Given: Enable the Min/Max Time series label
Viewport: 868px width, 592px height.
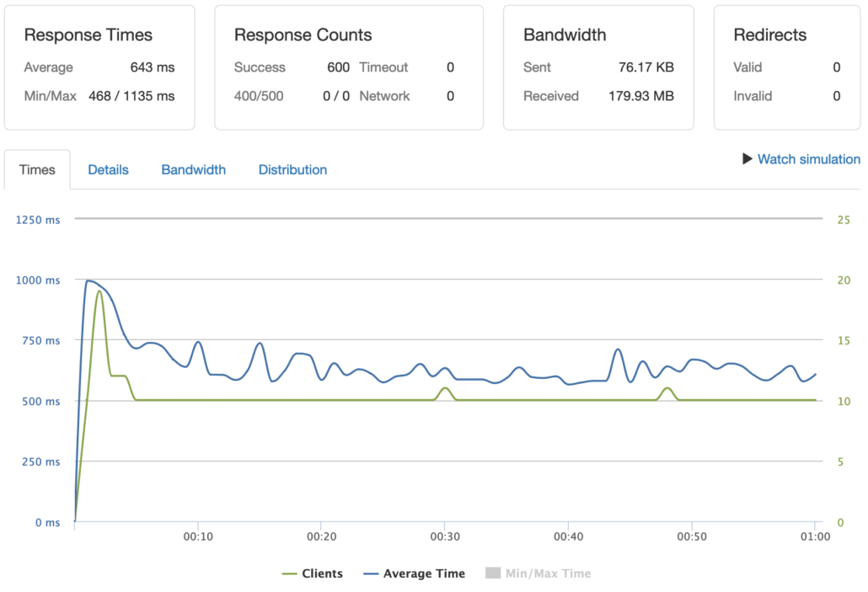Looking at the screenshot, I should pos(546,573).
